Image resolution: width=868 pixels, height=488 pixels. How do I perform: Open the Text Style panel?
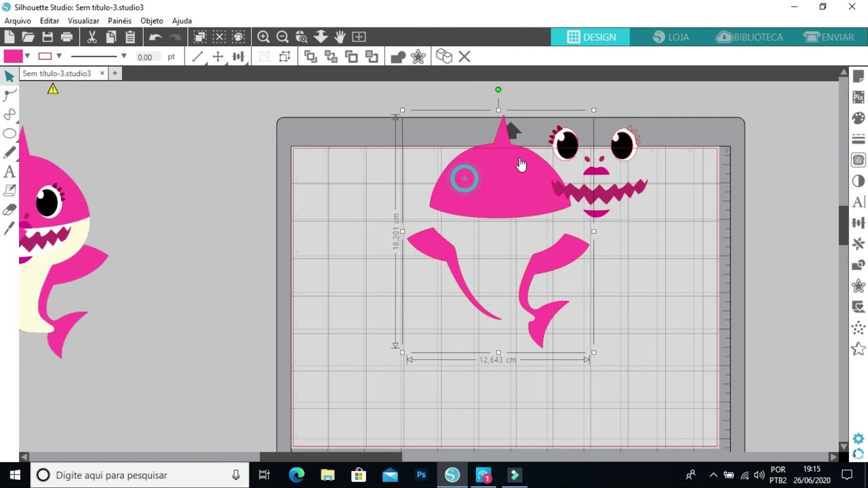click(x=859, y=202)
